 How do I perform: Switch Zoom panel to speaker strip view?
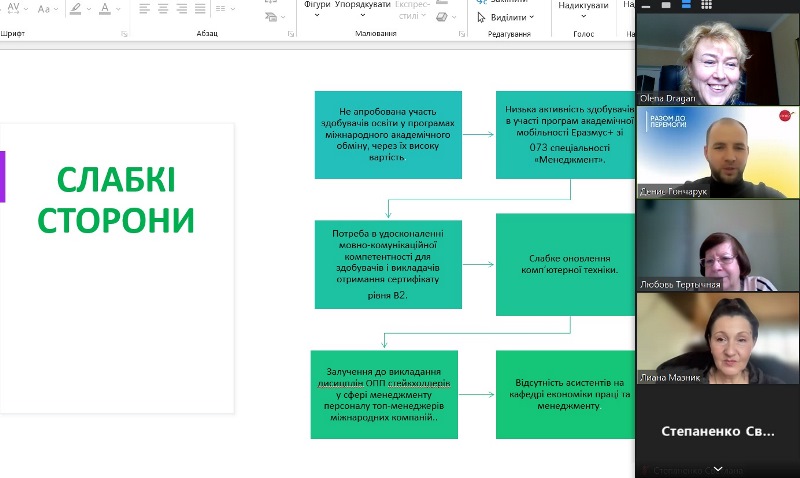click(x=686, y=5)
